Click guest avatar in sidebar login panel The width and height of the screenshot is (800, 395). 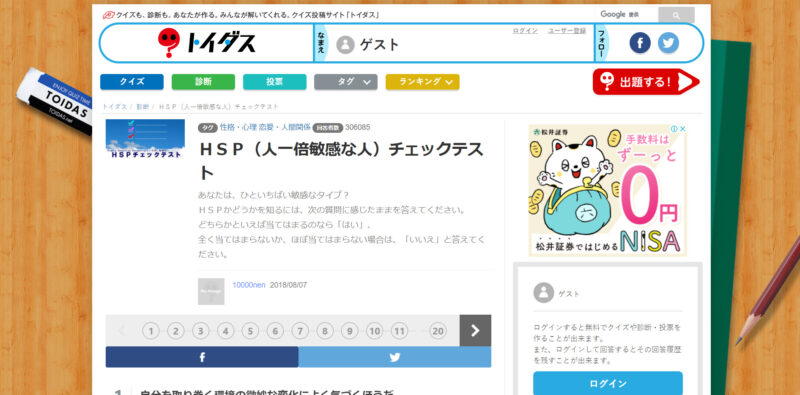click(x=543, y=293)
